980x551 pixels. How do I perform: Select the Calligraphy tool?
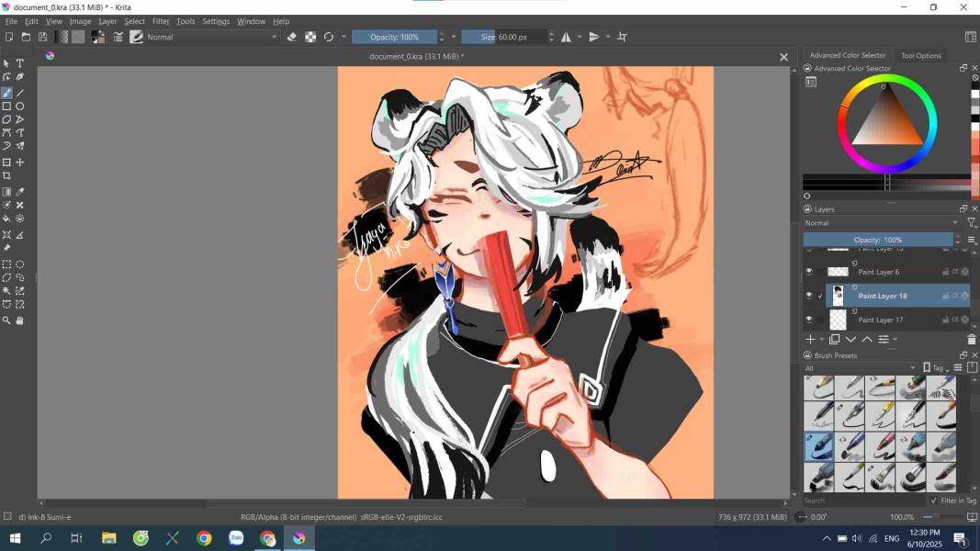[20, 77]
